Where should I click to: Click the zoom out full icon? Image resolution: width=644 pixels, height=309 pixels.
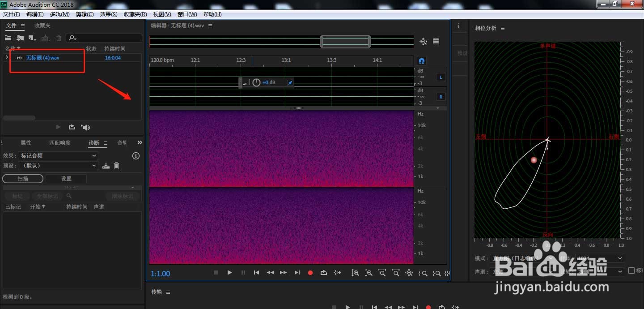[x=409, y=273]
